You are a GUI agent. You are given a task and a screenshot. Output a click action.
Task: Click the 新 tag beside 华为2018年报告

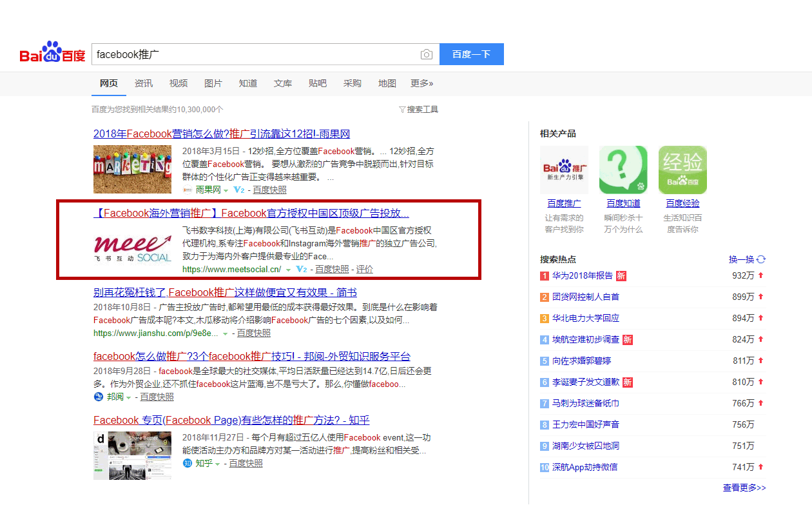coord(621,276)
